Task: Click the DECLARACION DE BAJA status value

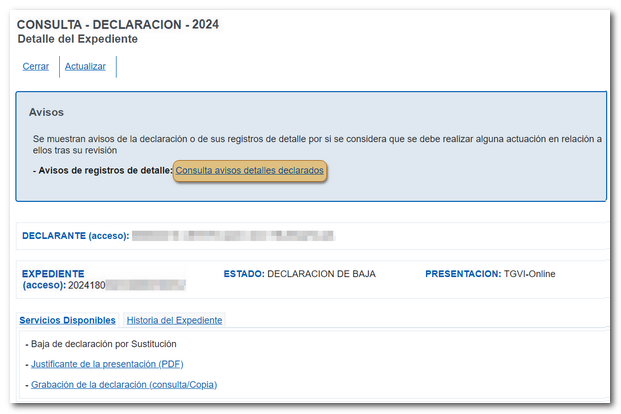Action: click(x=321, y=273)
